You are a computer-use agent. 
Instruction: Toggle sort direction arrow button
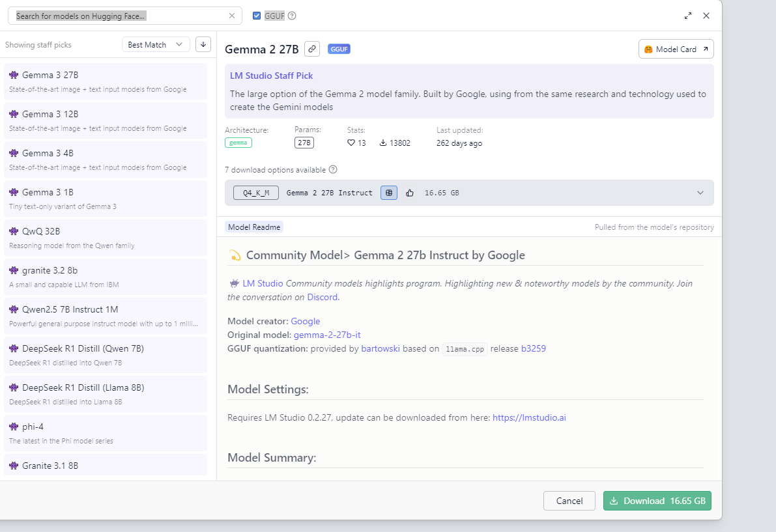203,44
